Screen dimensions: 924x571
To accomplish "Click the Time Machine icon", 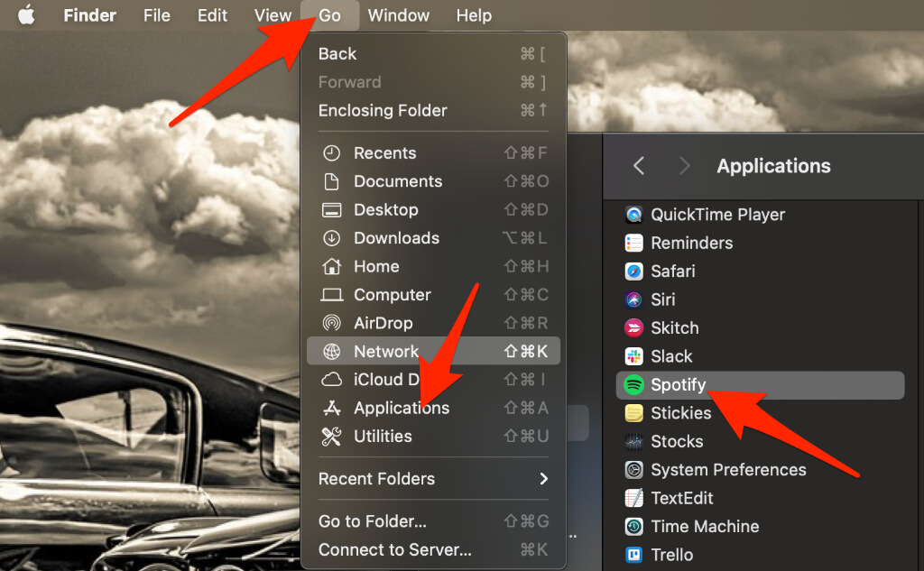I will point(634,527).
